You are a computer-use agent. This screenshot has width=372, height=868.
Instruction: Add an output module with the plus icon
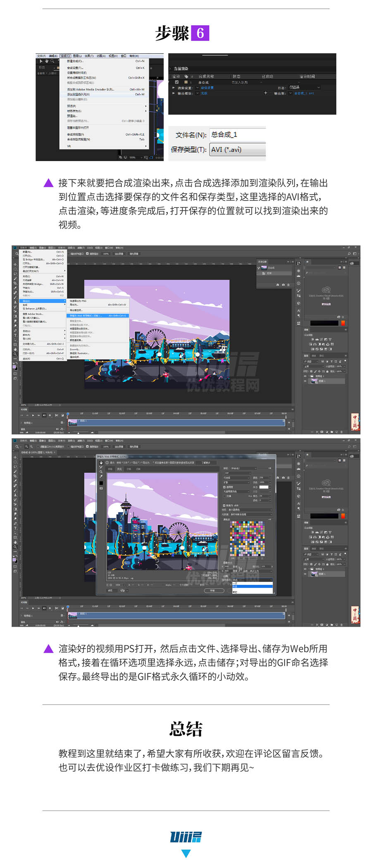click(265, 93)
